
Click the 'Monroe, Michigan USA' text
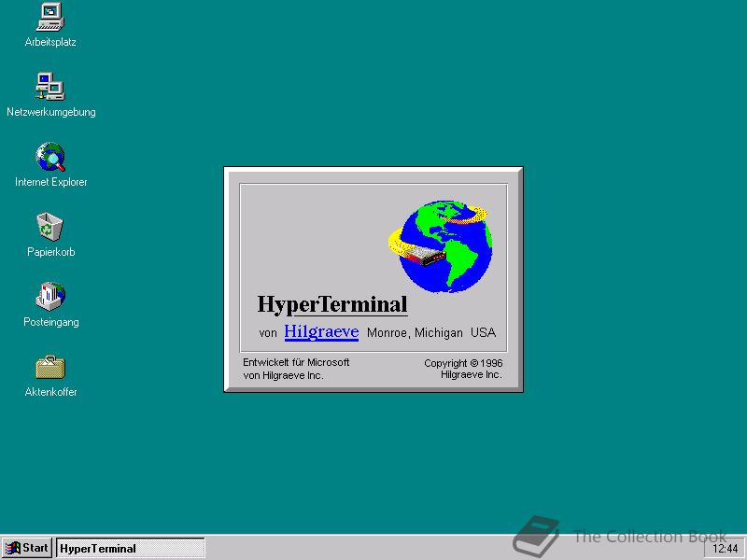click(431, 332)
